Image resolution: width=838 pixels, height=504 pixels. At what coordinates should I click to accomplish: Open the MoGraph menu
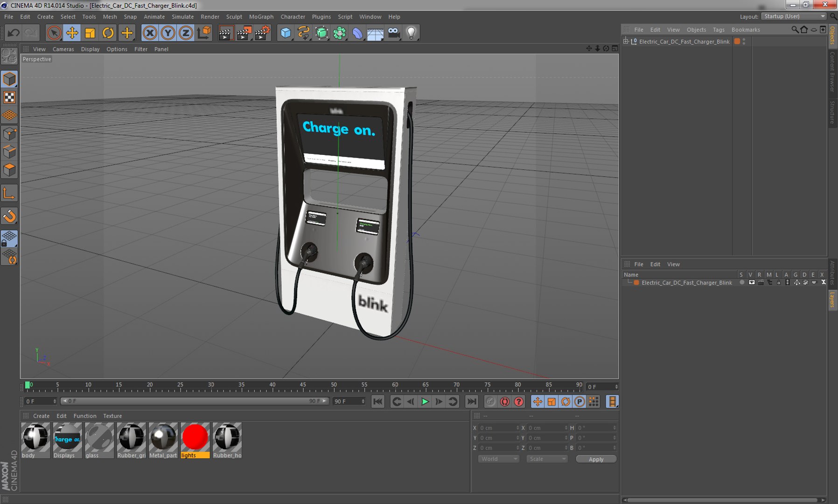(261, 17)
